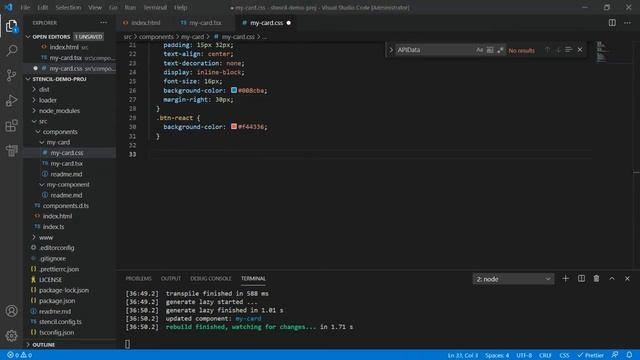Screen dimensions: 640x360
Task: Go to next match in find widget
Action: pyautogui.click(x=558, y=50)
